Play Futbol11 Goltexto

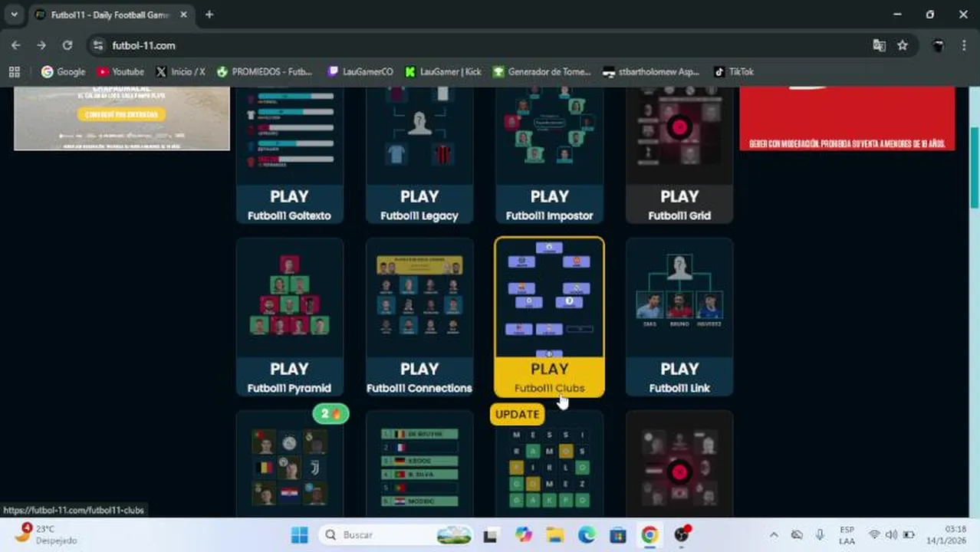coord(289,205)
